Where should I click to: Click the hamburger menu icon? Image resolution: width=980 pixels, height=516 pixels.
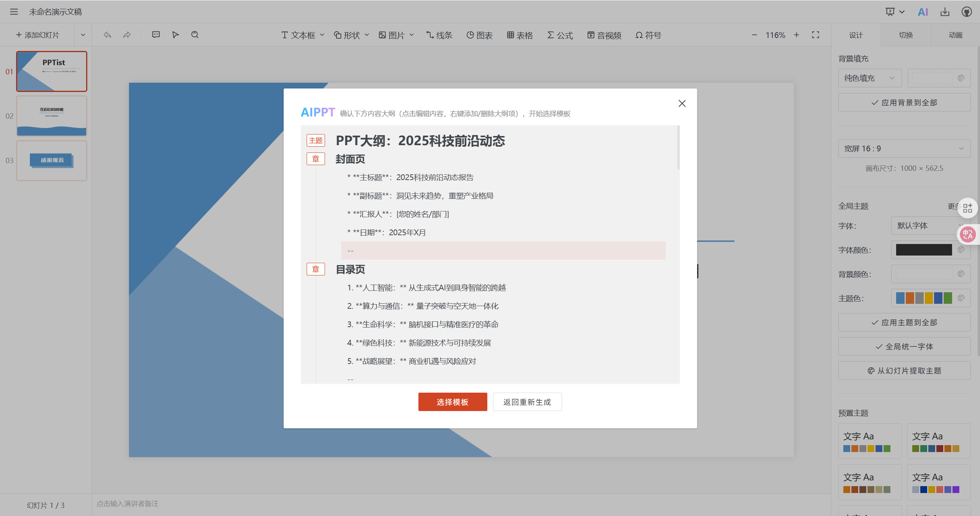(x=14, y=12)
